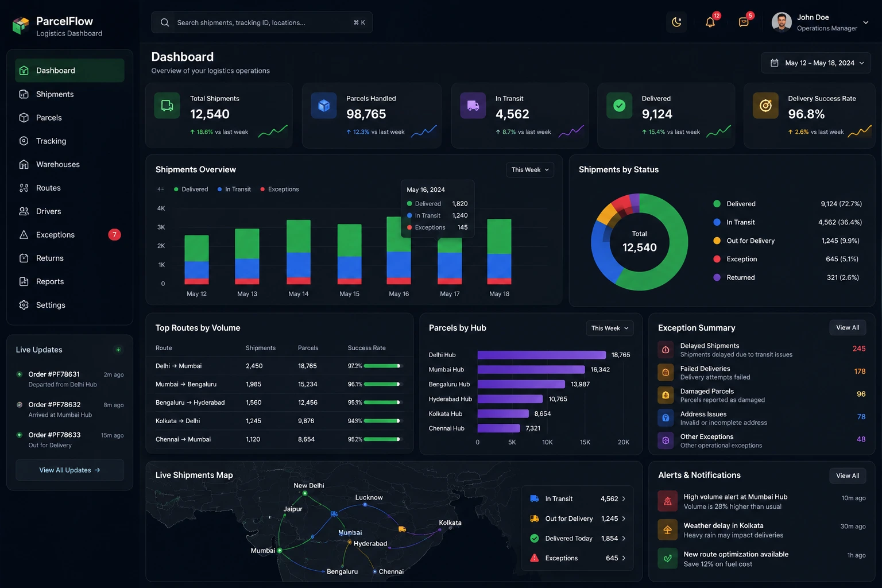Open Parcels by Hub This Week dropdown
The width and height of the screenshot is (882, 588).
610,328
